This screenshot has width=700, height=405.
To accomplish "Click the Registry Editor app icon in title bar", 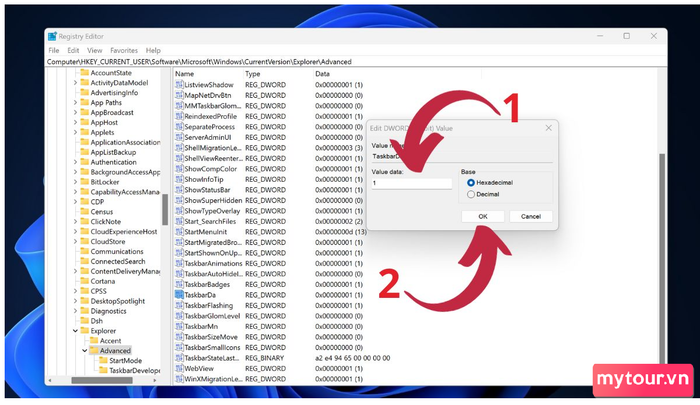I will (52, 36).
